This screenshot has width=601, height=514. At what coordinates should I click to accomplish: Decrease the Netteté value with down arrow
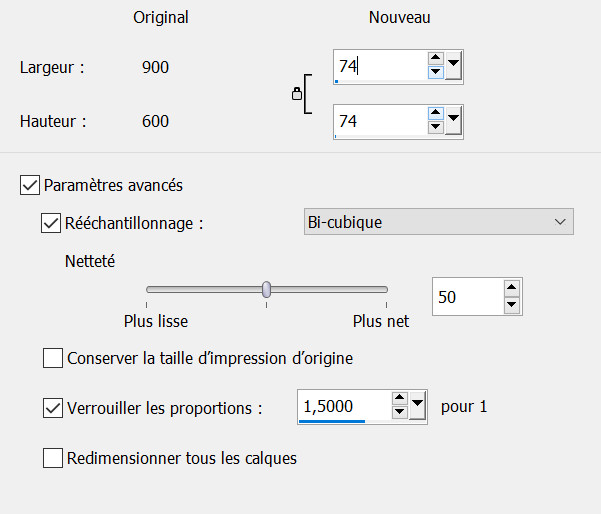(x=511, y=304)
